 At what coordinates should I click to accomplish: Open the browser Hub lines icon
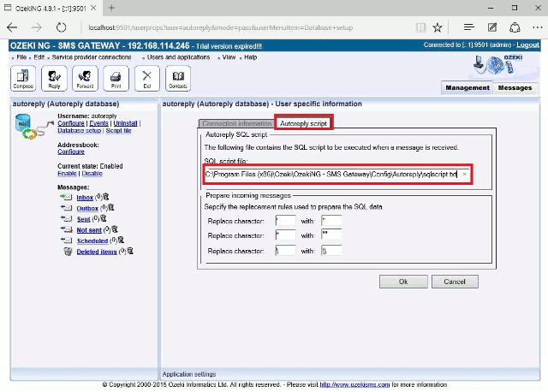[468, 27]
